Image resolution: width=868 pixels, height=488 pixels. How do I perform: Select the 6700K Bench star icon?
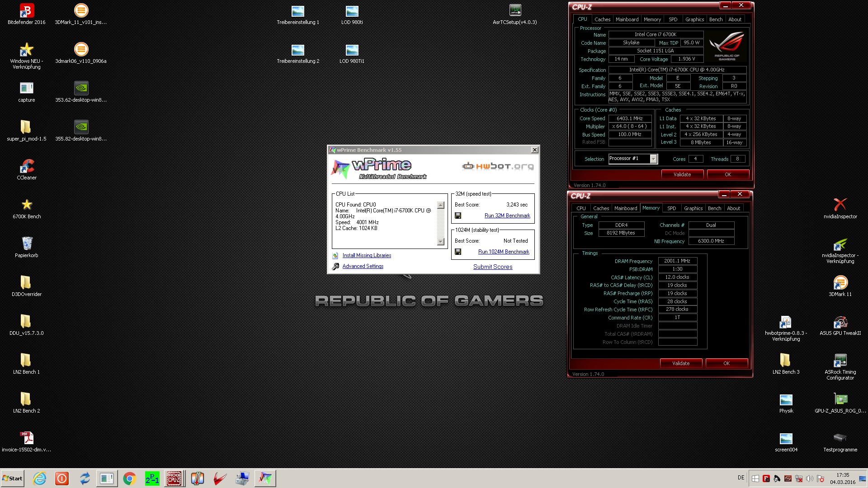tap(26, 208)
